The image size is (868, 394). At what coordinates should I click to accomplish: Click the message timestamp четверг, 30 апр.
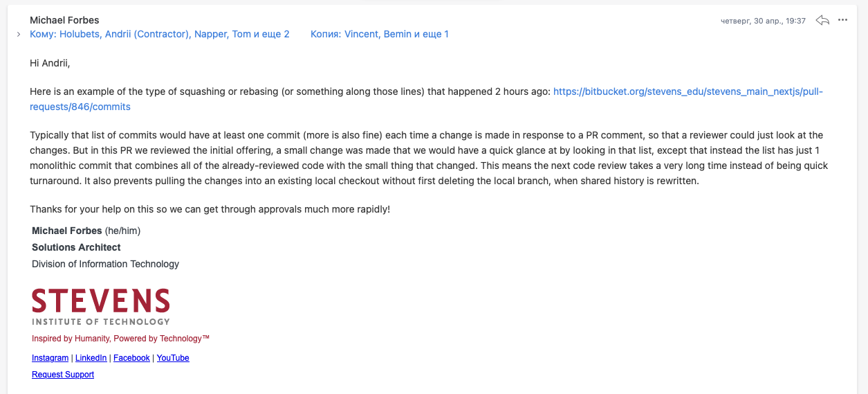pos(763,21)
